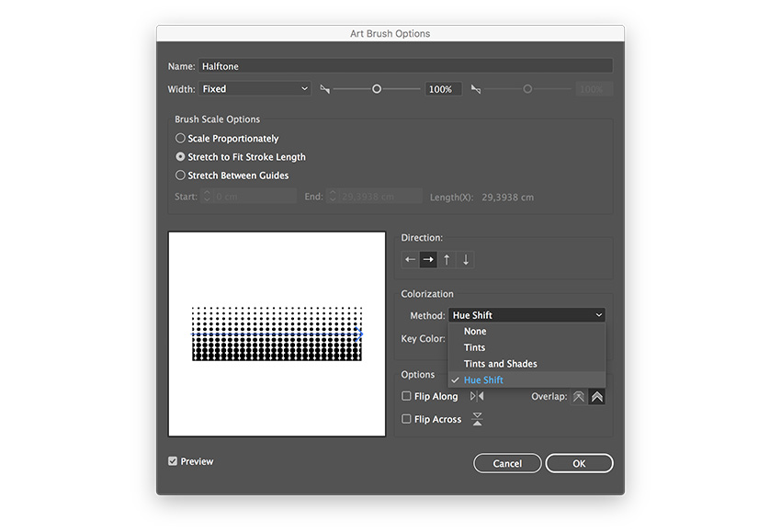Toggle the Preview checkbox
Screen dimensions: 781x532
click(173, 461)
